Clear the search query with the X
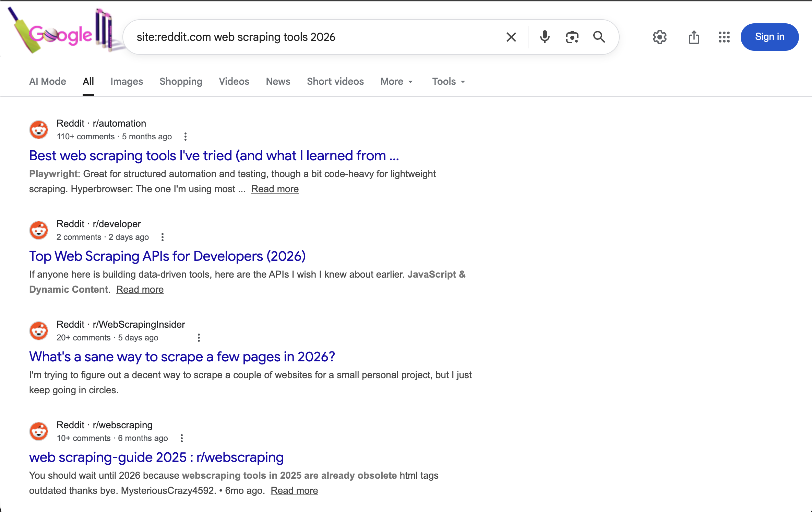 tap(511, 37)
